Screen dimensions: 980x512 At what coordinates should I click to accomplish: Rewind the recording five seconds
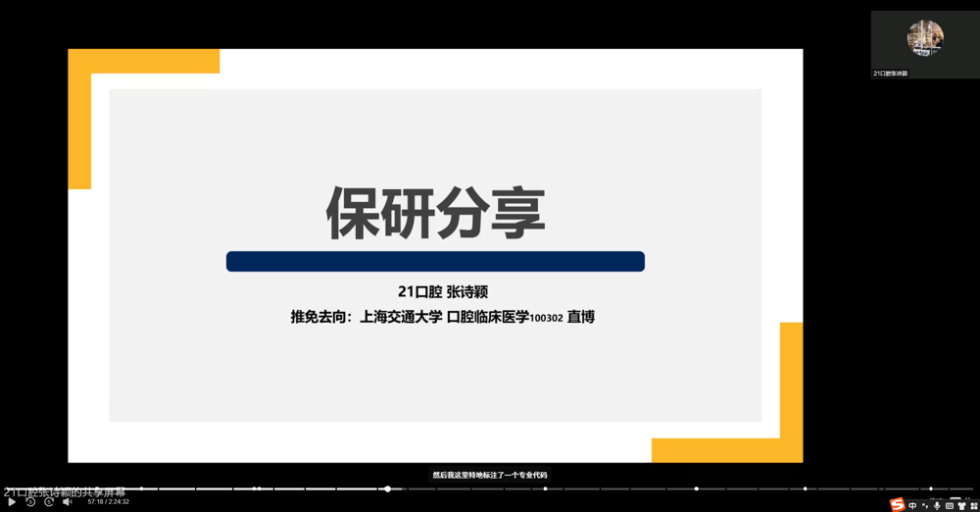point(30,502)
